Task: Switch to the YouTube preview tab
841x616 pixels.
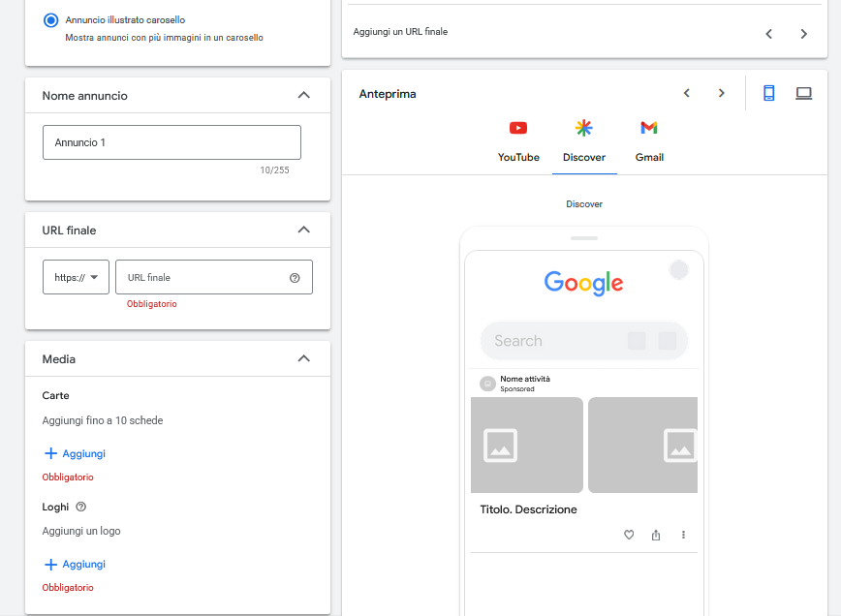Action: (518, 142)
